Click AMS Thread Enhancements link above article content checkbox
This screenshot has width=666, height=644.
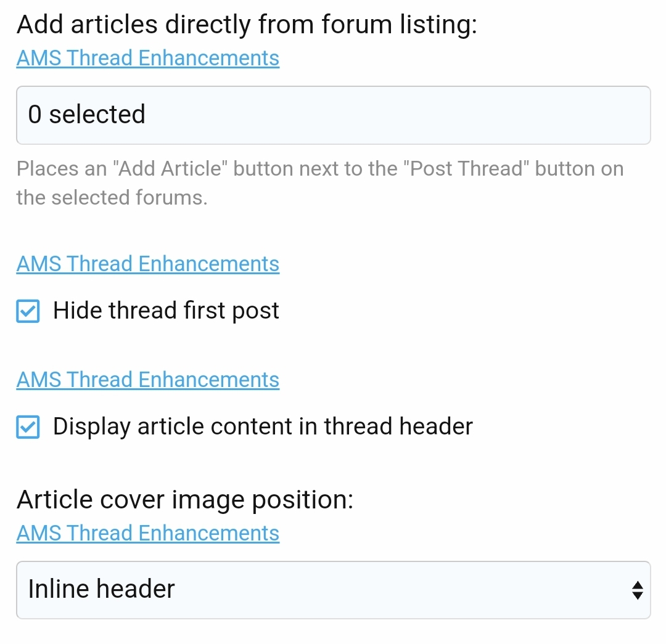pyautogui.click(x=147, y=380)
